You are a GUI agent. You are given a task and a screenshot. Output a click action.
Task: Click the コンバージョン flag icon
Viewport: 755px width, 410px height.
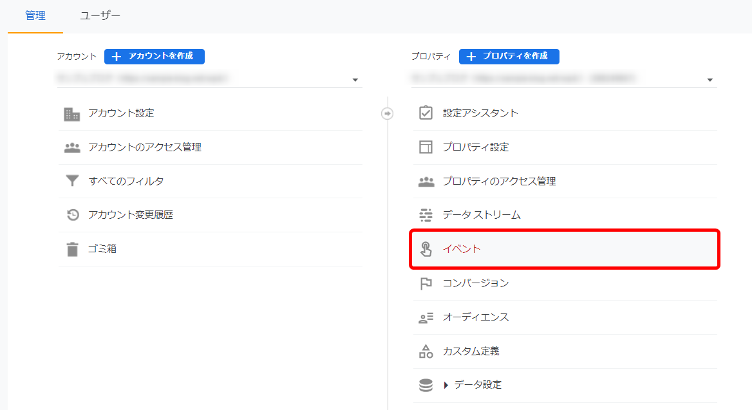click(426, 283)
